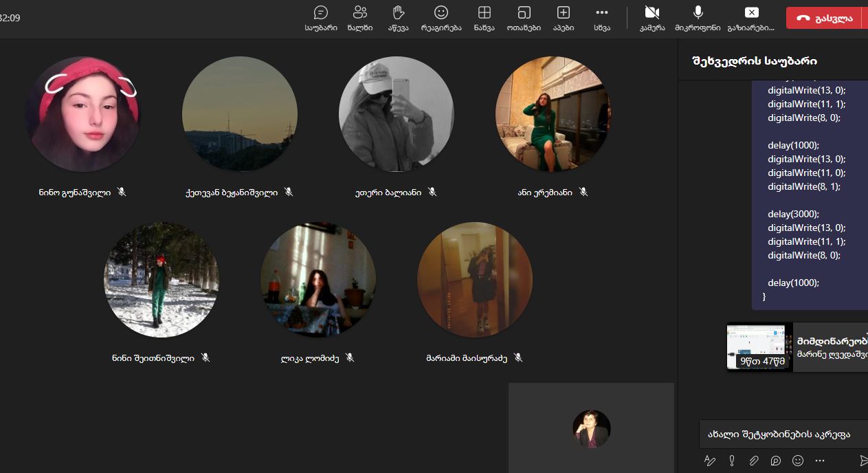Toggle the Microphone (მიკროფონი) mute
The image size is (868, 473).
(x=698, y=18)
